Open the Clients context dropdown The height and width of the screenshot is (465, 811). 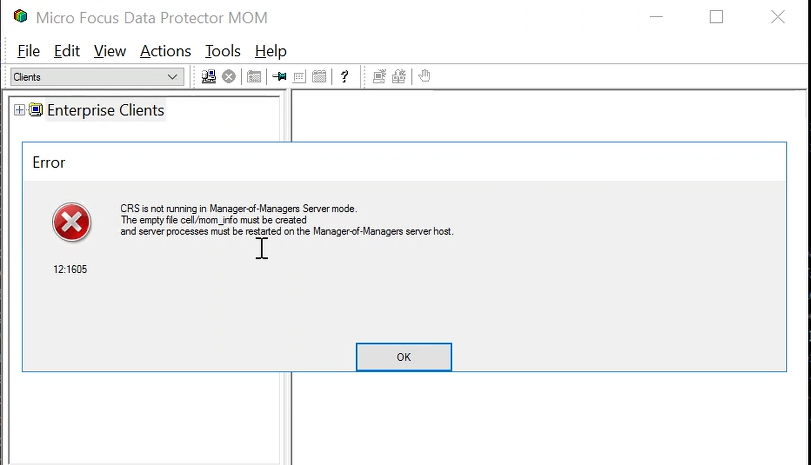pyautogui.click(x=97, y=77)
